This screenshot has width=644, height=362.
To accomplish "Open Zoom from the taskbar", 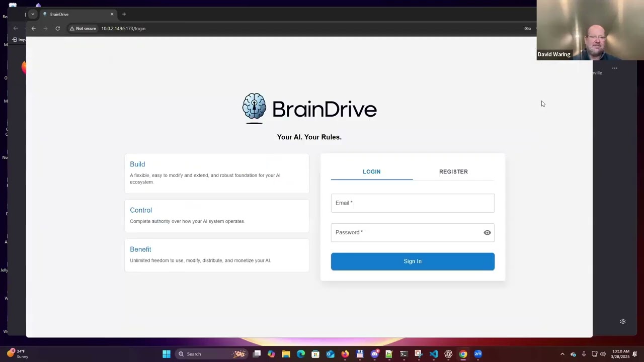I will (x=478, y=354).
